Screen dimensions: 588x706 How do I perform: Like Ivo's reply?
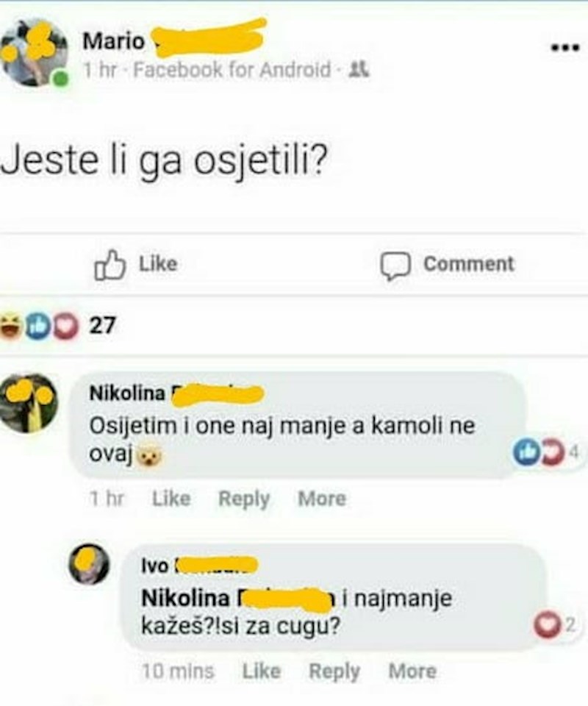pyautogui.click(x=261, y=671)
